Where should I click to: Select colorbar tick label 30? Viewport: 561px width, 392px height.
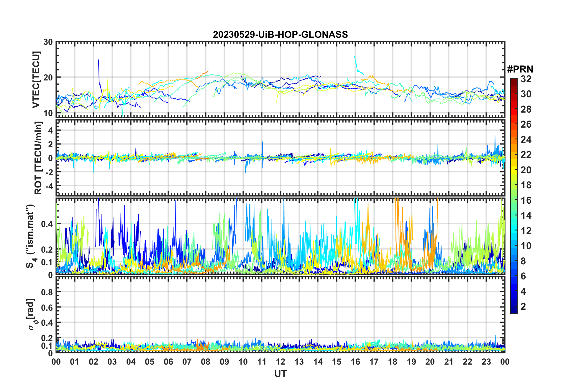(x=526, y=94)
